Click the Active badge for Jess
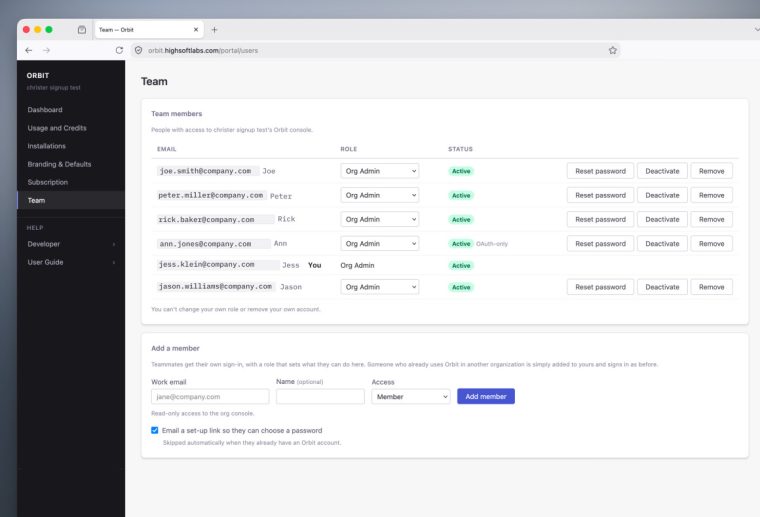The width and height of the screenshot is (760, 517). pyautogui.click(x=461, y=266)
